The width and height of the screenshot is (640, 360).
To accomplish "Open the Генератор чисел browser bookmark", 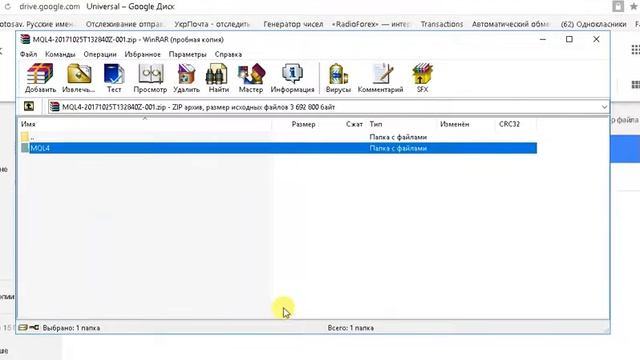I will pyautogui.click(x=293, y=24).
